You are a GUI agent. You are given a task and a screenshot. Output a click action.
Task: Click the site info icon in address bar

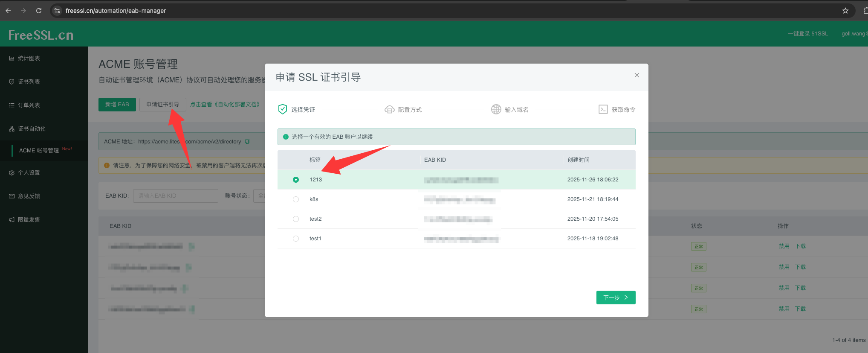[x=57, y=11]
